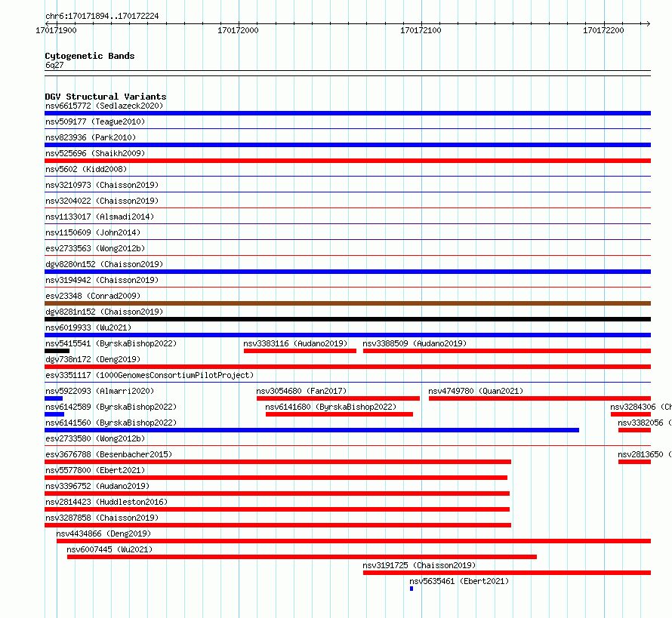Click the red nsv3383116 variant bar

click(300, 351)
